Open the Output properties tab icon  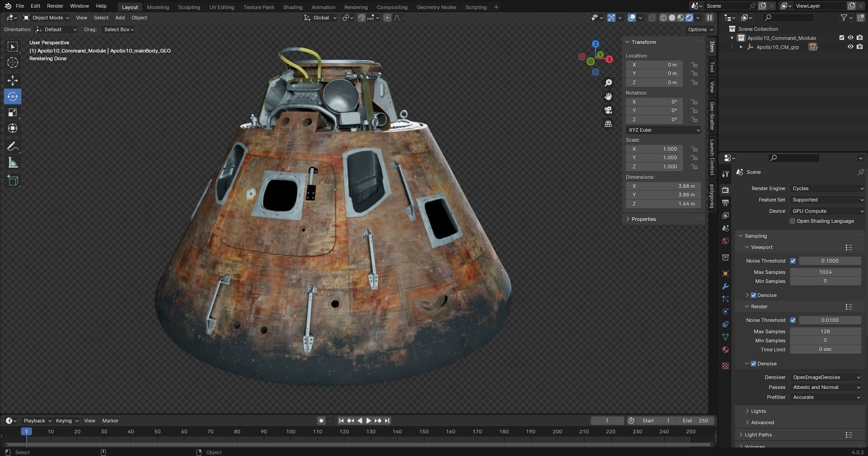click(x=725, y=202)
